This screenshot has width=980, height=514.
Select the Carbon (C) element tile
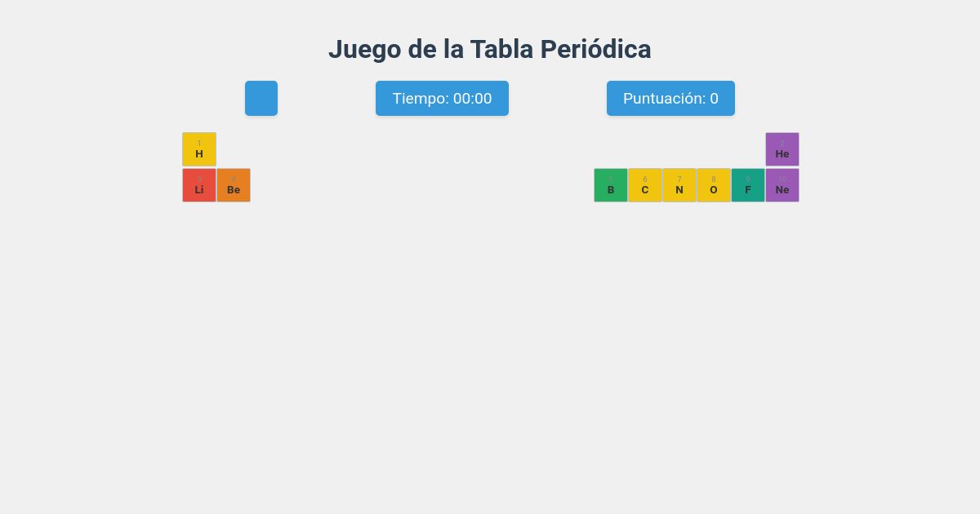[x=645, y=185]
